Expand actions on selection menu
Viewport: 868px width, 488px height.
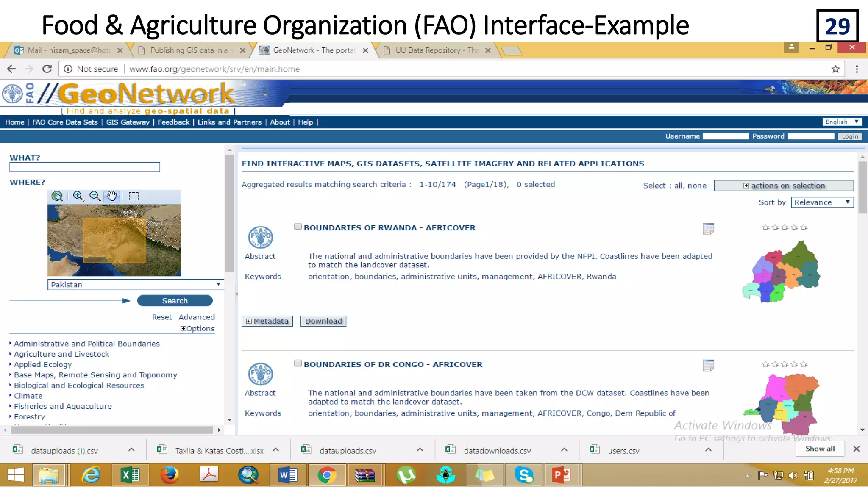[784, 186]
